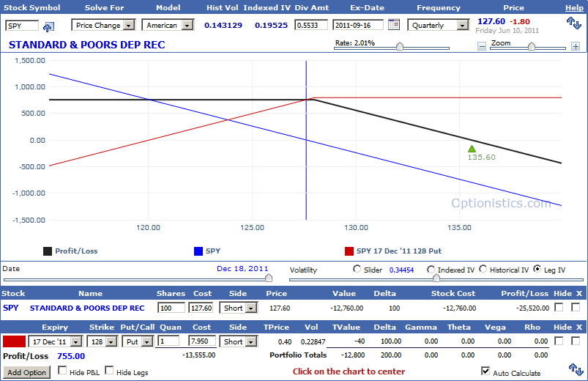This screenshot has width=588, height=381.
Task: Click the price 127.60 in the header
Action: click(491, 21)
